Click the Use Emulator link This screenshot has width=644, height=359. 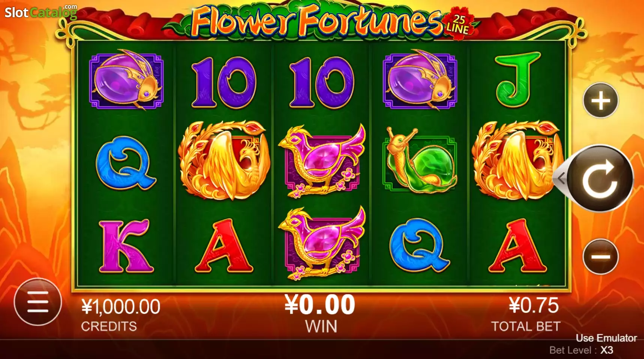(x=606, y=338)
